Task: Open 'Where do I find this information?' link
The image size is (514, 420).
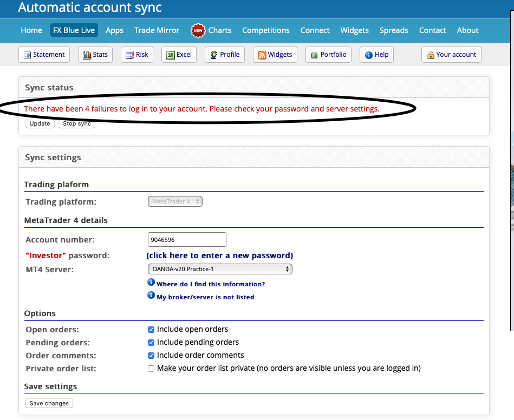Action: click(211, 284)
